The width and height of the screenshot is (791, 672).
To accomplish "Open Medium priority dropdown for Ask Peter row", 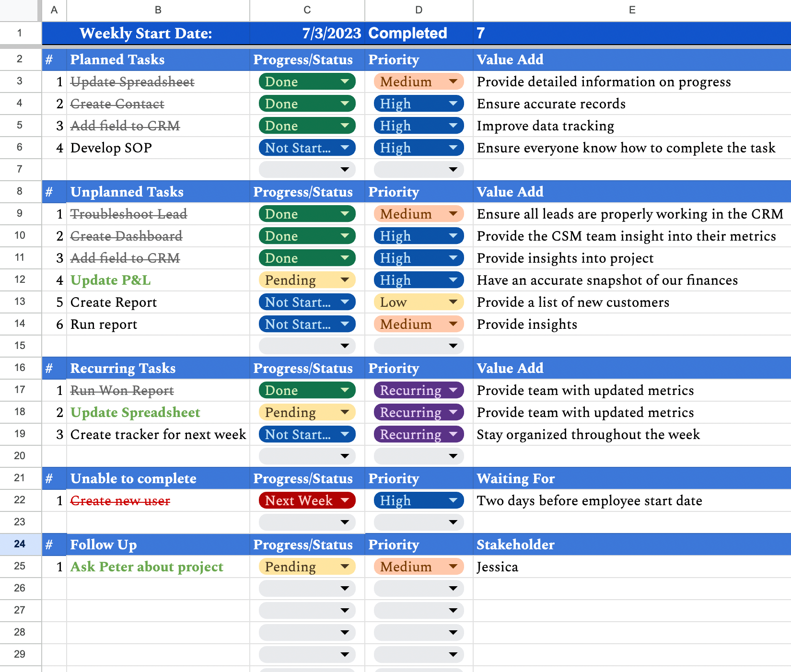I will point(453,567).
